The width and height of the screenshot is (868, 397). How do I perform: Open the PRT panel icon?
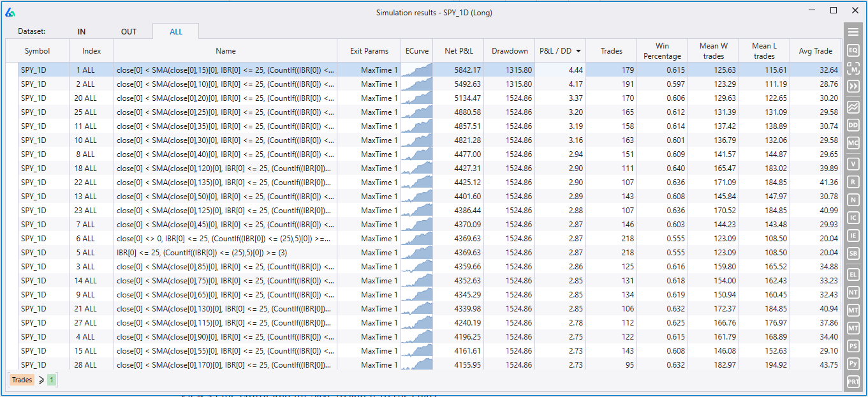[853, 381]
